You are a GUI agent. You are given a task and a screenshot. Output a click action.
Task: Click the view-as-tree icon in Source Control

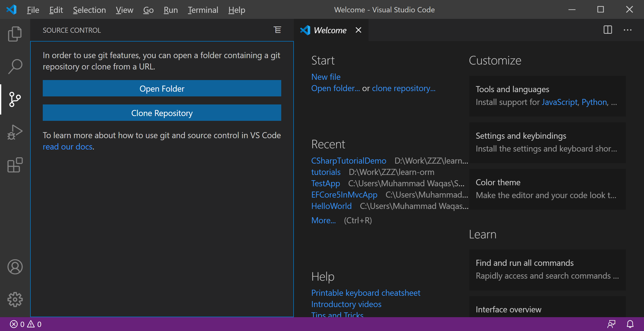click(x=277, y=30)
